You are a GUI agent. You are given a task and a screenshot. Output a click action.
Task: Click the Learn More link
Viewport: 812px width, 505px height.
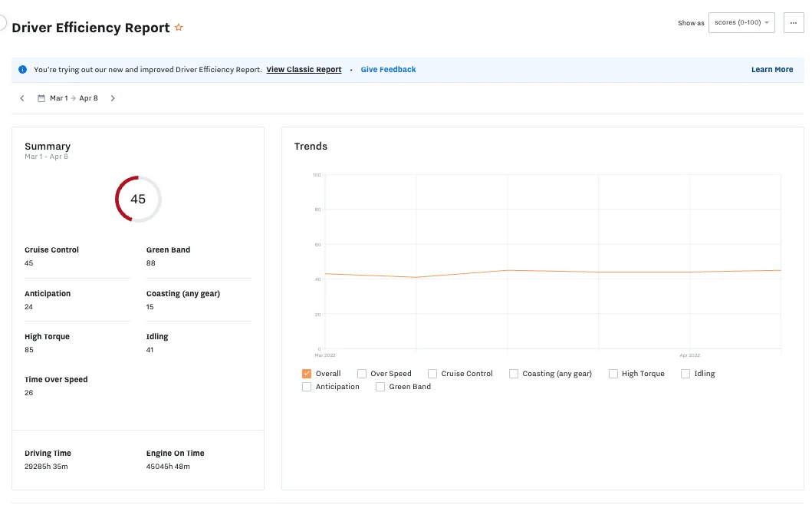tap(772, 70)
